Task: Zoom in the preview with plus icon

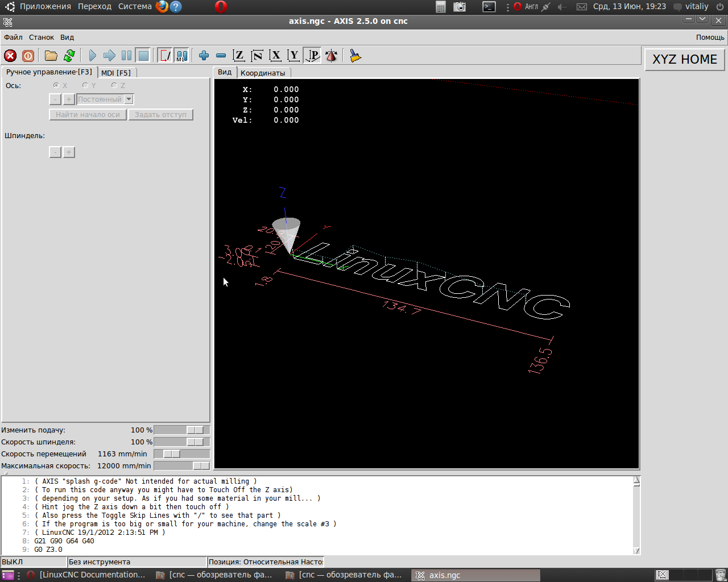Action: (x=204, y=56)
